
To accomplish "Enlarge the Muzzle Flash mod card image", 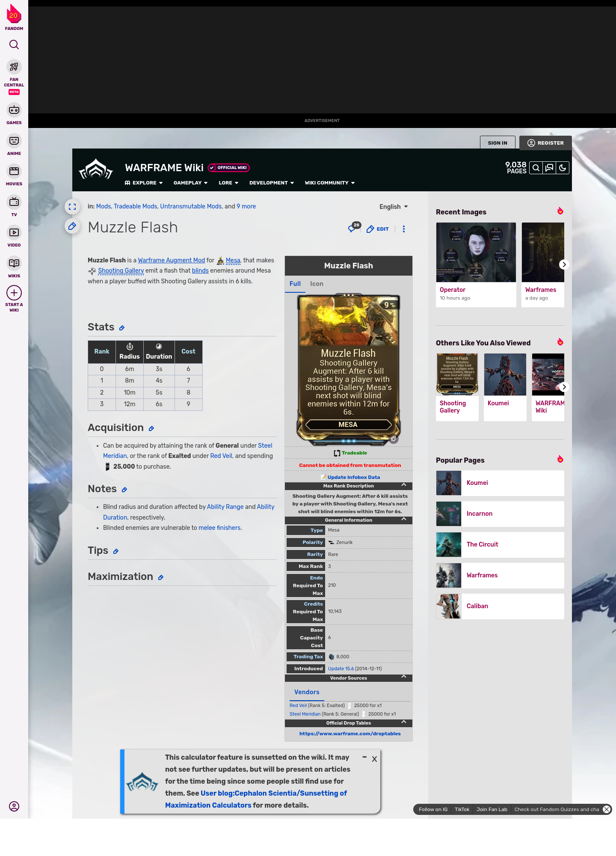I will 349,369.
